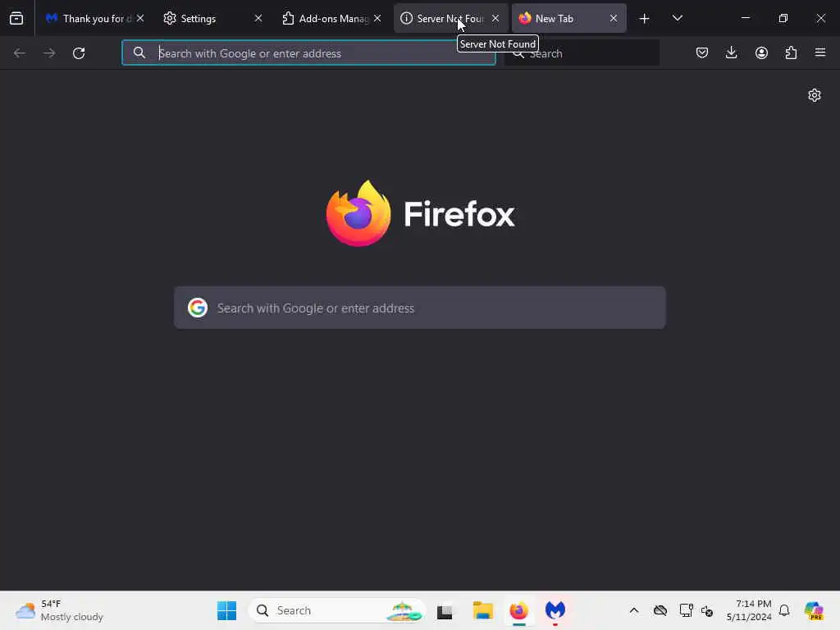Select the New Tab tab
This screenshot has height=630, width=840.
(x=569, y=19)
